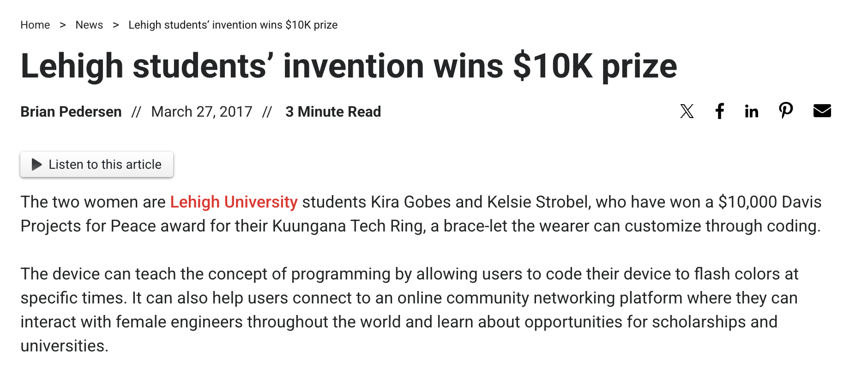Pin the article to Pinterest
This screenshot has height=368, width=868.
[786, 110]
